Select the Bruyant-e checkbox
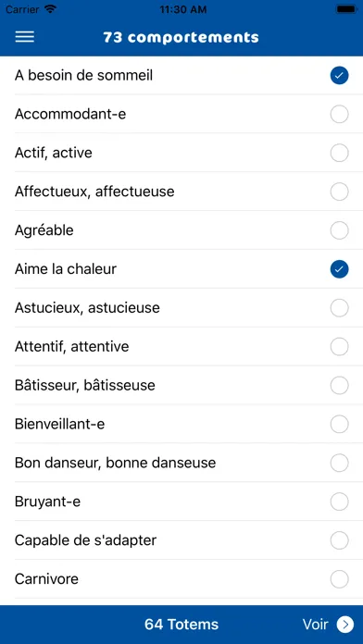Viewport: 363px width, 644px height. pos(339,502)
